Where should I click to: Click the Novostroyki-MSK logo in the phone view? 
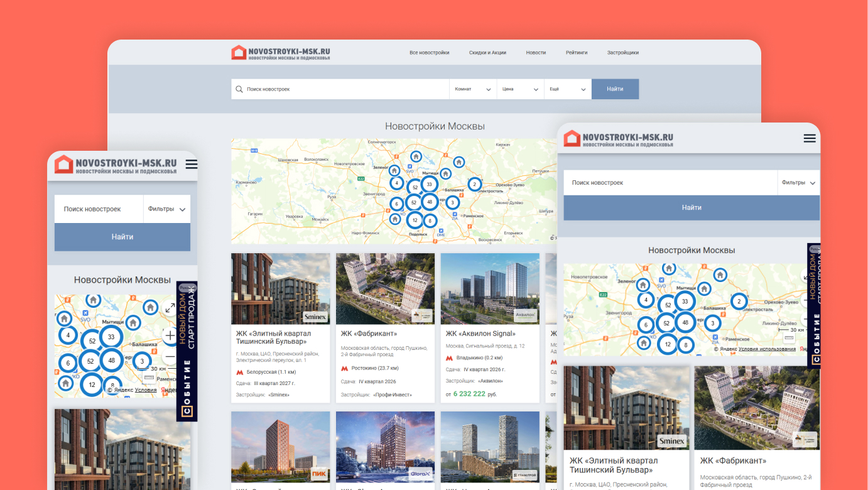pos(116,165)
